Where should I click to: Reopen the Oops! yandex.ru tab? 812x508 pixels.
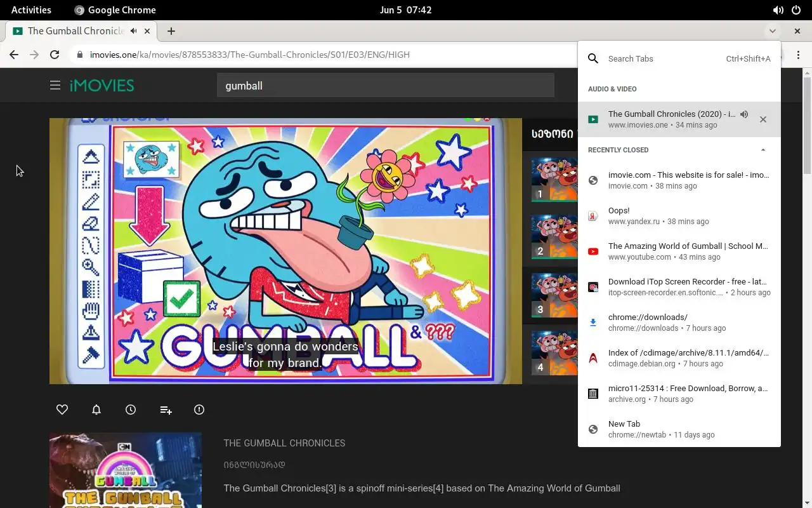pyautogui.click(x=679, y=216)
